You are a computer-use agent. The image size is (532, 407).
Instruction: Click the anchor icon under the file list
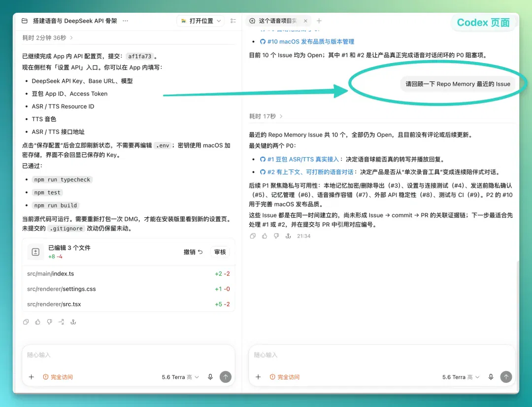coord(73,322)
